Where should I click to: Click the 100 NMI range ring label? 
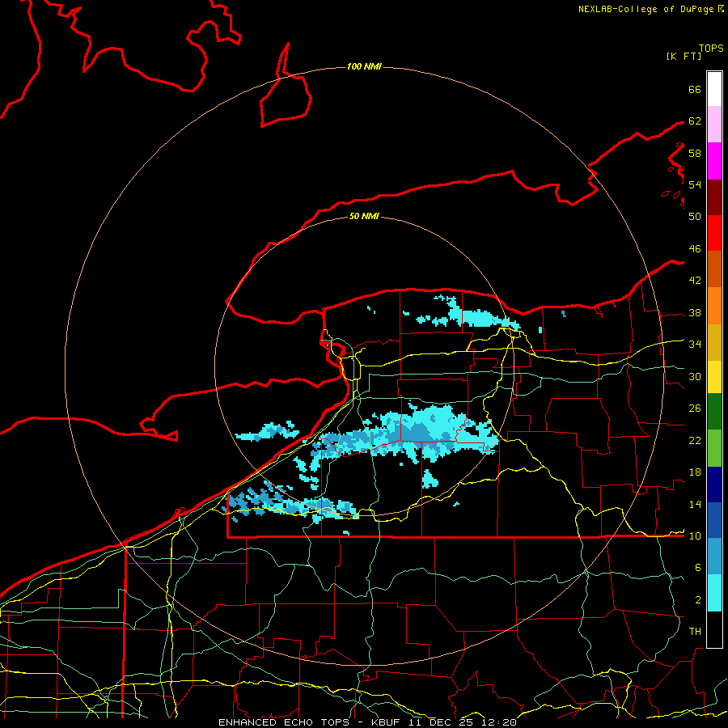364,66
